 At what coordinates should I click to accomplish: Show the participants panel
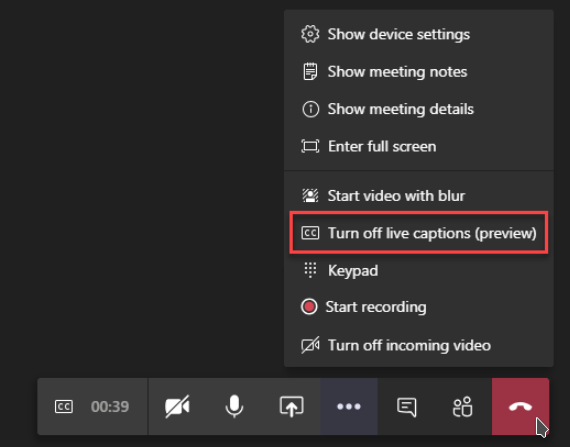463,406
